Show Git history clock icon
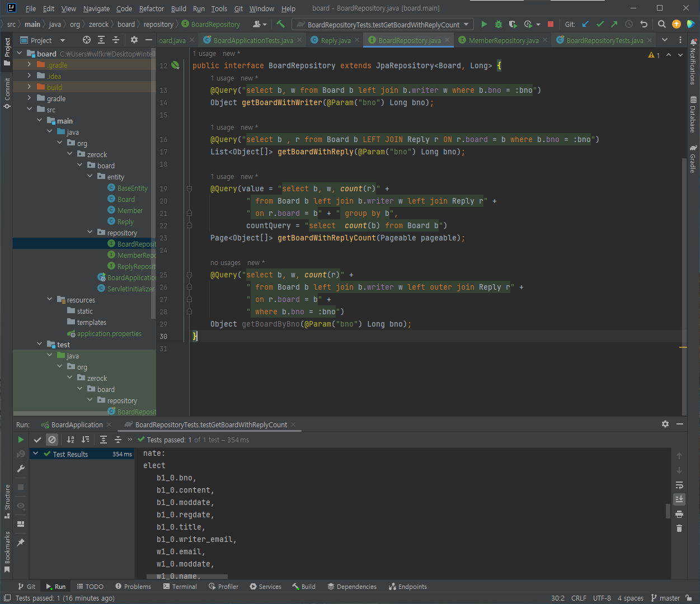This screenshot has width=700, height=604. point(628,24)
